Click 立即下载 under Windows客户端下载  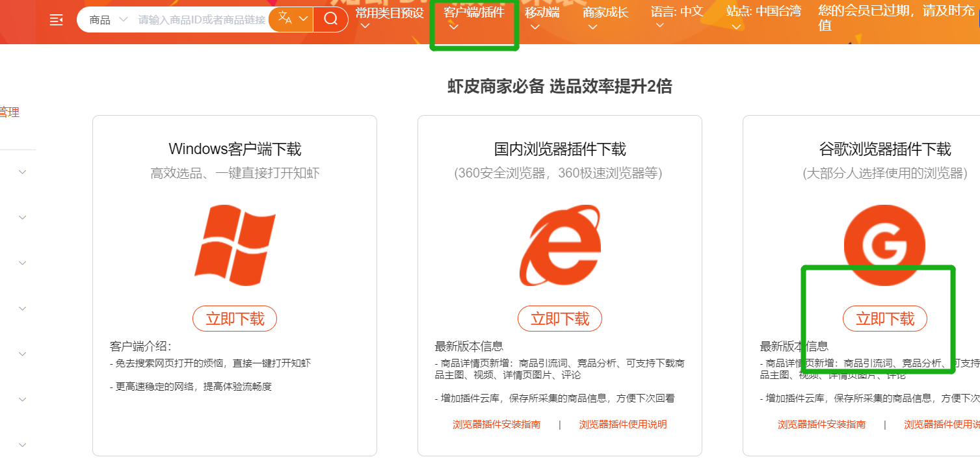235,319
